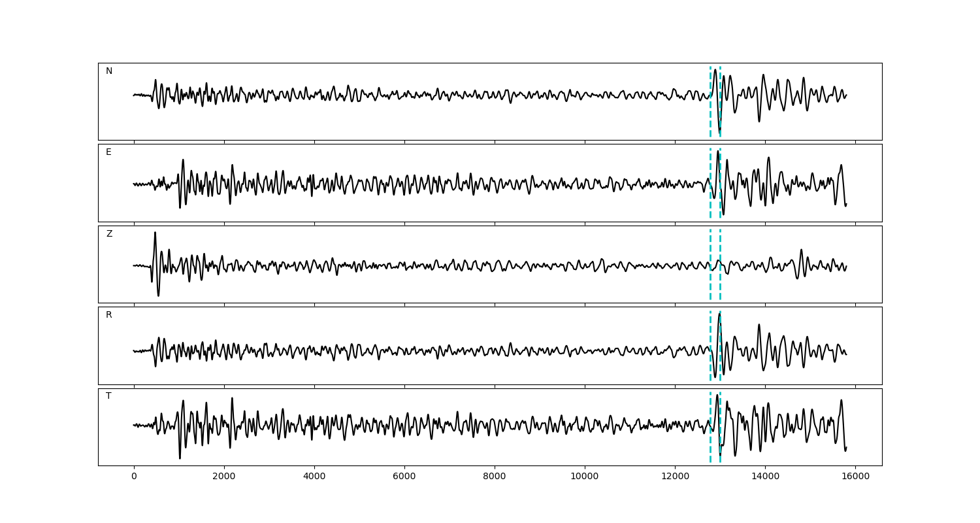Image resolution: width=980 pixels, height=523 pixels.
Task: Click first cyan dashed marker in T panel
Action: pos(710,445)
